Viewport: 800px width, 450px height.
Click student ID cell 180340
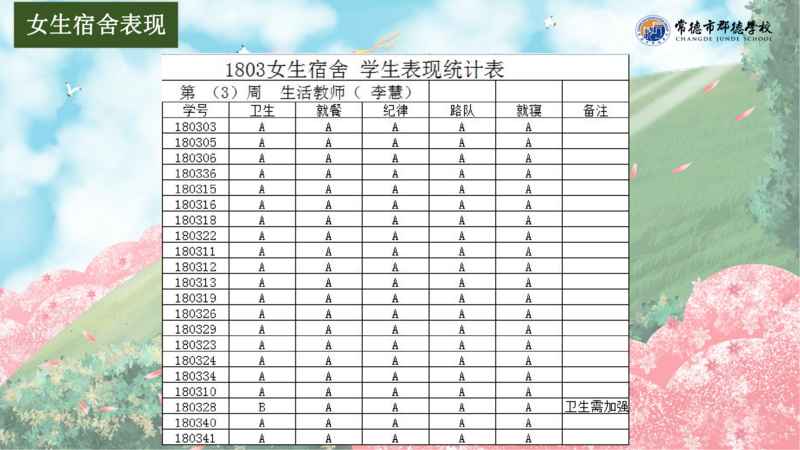196,422
